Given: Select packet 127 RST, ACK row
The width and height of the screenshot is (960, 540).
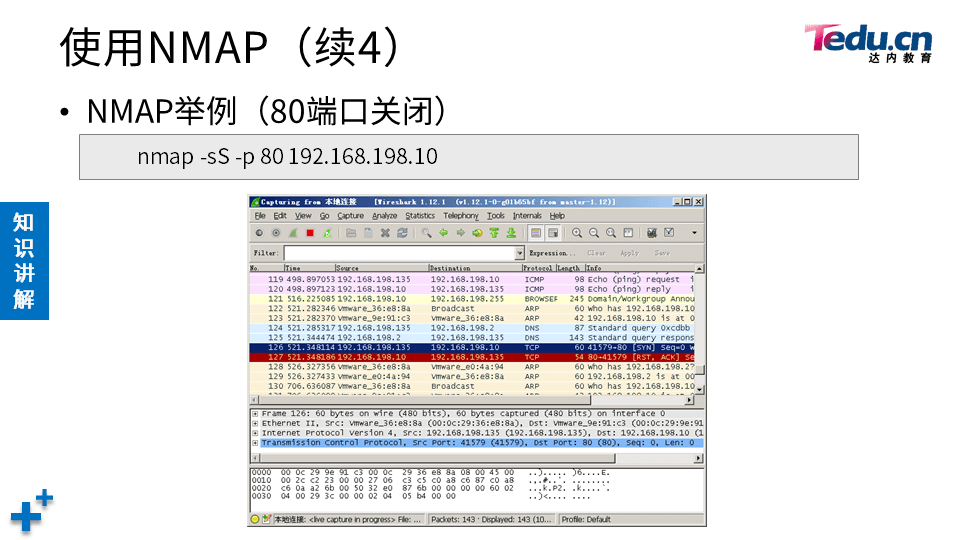Looking at the screenshot, I should pos(472,358).
